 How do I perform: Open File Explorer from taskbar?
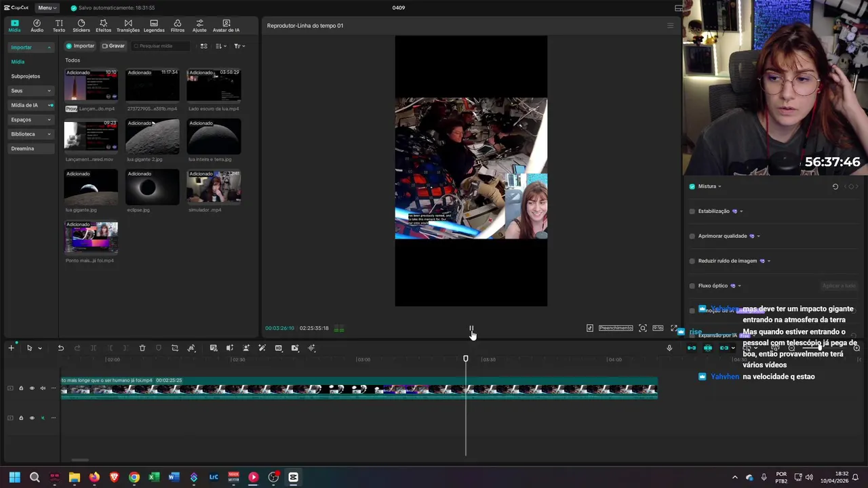tap(74, 477)
